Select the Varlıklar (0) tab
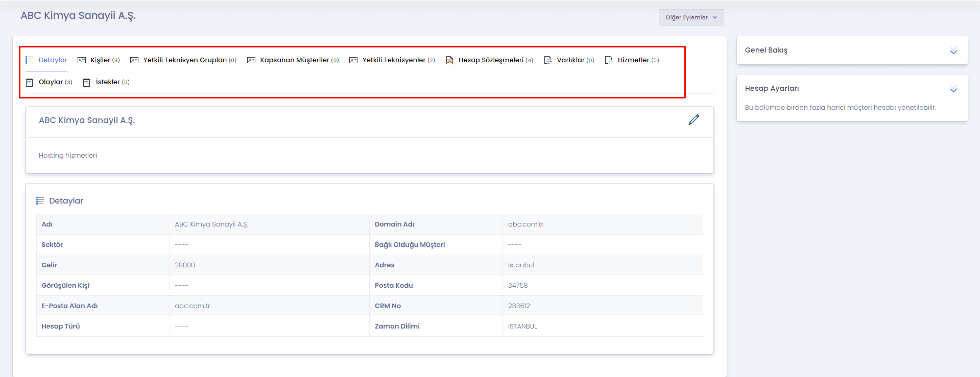This screenshot has width=980, height=377. point(569,60)
